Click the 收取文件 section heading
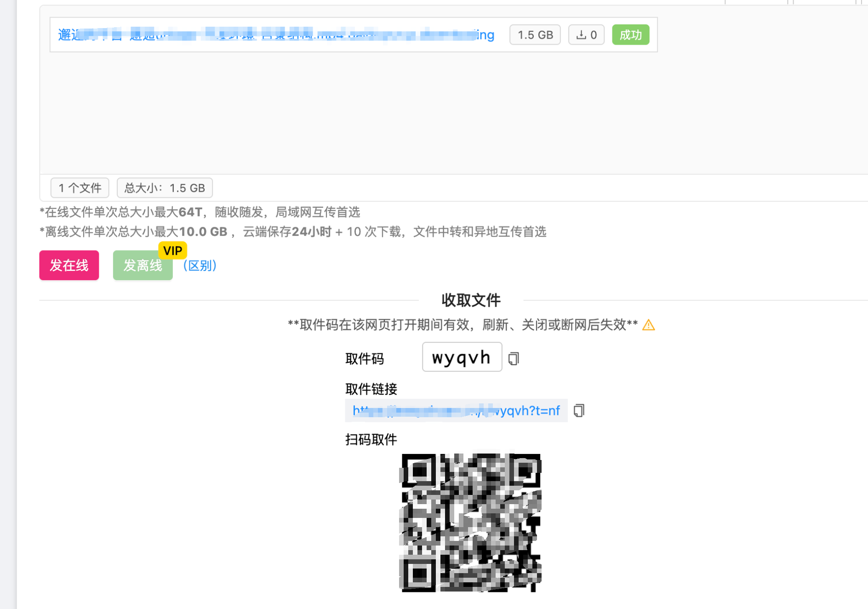The width and height of the screenshot is (868, 609). (x=470, y=300)
